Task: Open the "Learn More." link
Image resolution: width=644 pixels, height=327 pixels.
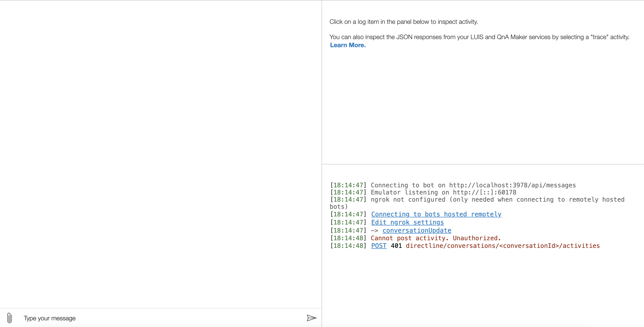Action: [348, 45]
